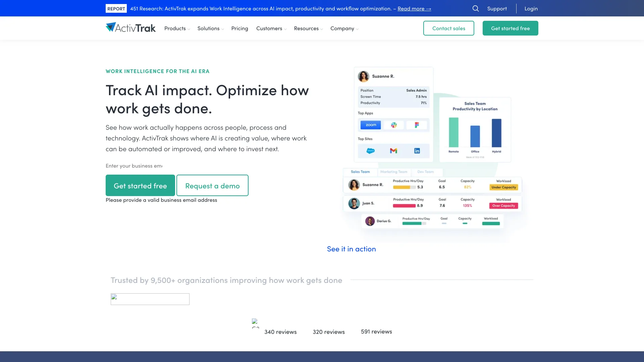The image size is (644, 362).
Task: Click Get started free in the header
Action: (x=510, y=28)
